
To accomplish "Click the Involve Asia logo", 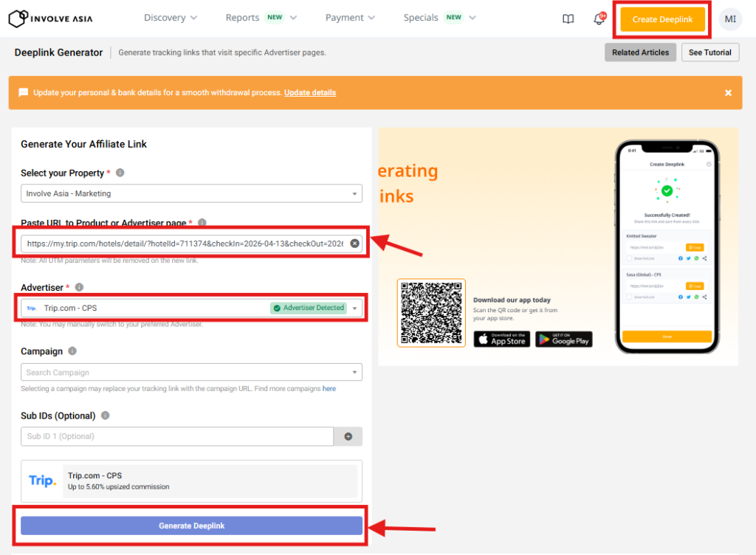I will point(51,18).
